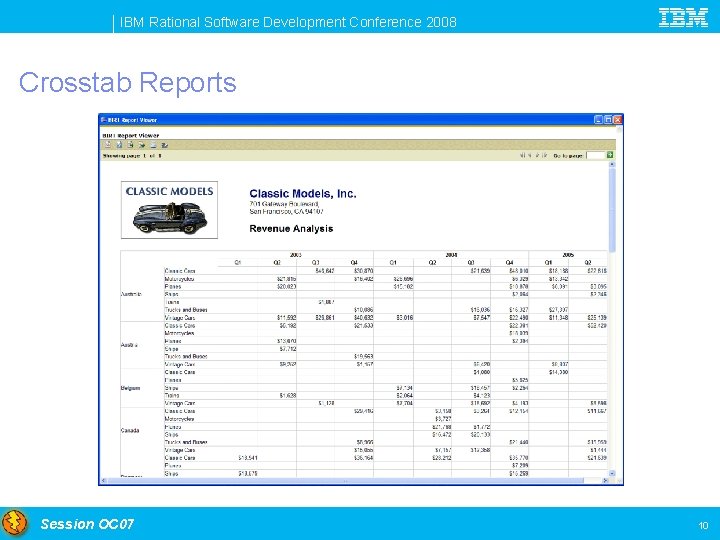Click Trucks and Buses under Australia
Screen dimensions: 720x540
tap(186, 310)
